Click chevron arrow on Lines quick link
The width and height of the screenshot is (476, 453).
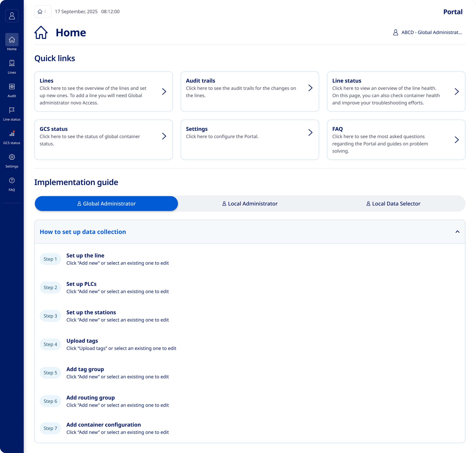(x=164, y=92)
